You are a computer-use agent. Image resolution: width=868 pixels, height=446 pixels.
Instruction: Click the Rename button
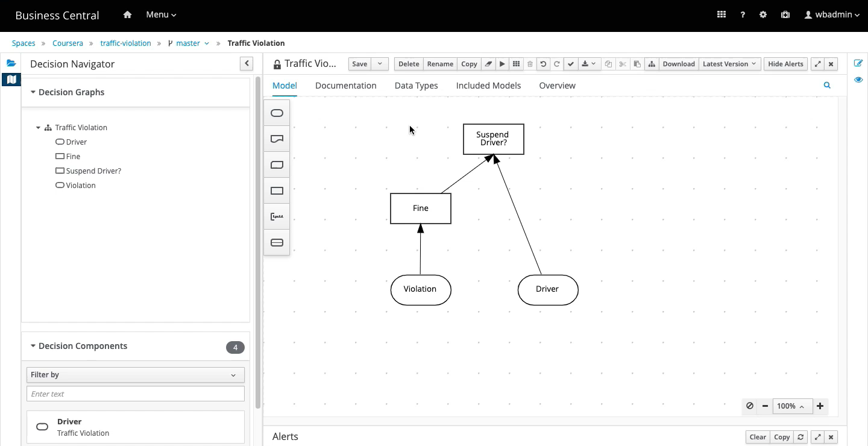click(x=440, y=64)
